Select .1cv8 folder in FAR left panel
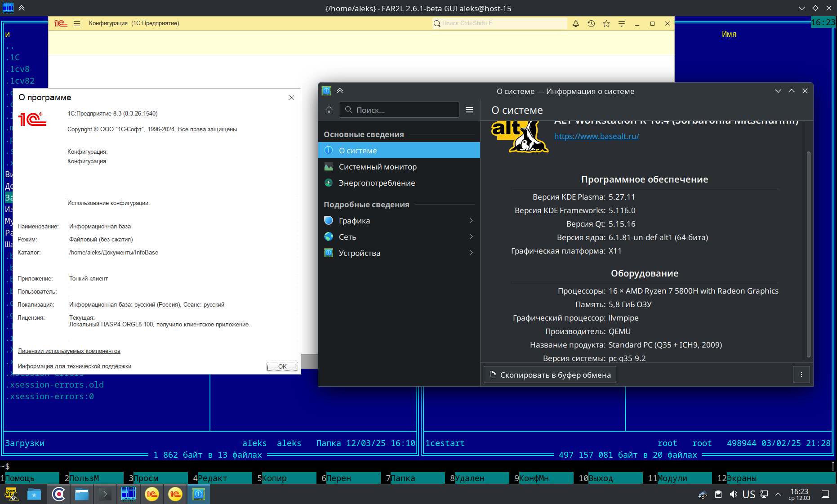The width and height of the screenshot is (837, 504). [18, 69]
